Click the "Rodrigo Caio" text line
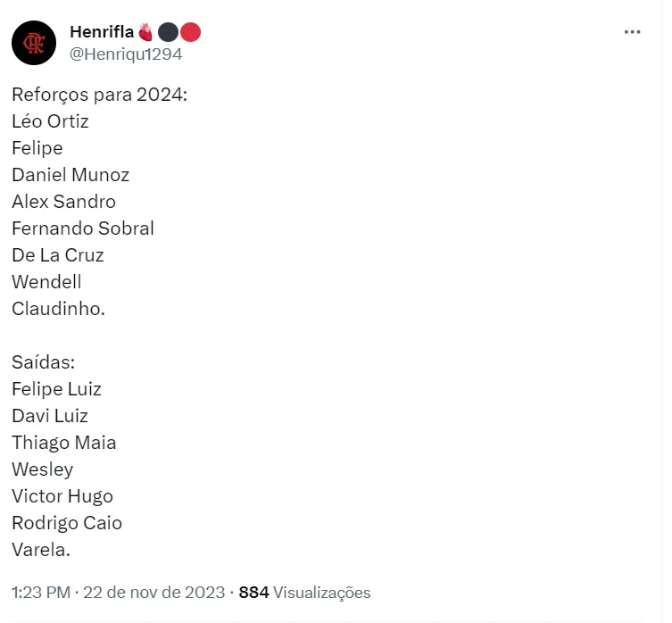672x623 pixels. pos(67,523)
